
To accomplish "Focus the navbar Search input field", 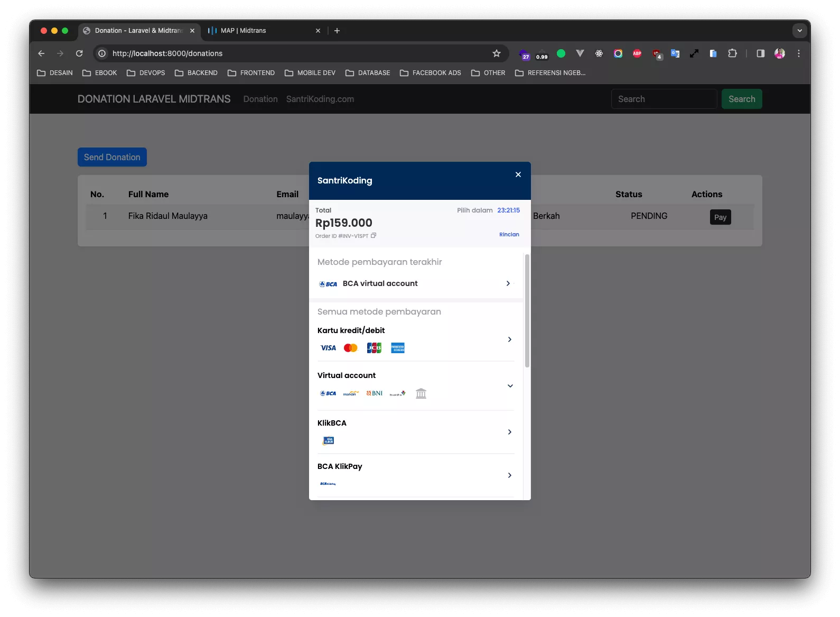I will click(664, 99).
